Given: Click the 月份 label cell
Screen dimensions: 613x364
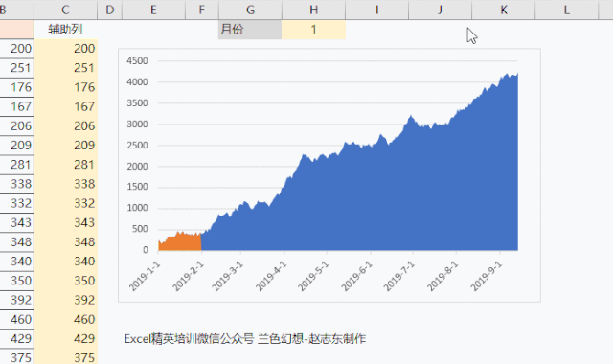Looking at the screenshot, I should point(250,30).
